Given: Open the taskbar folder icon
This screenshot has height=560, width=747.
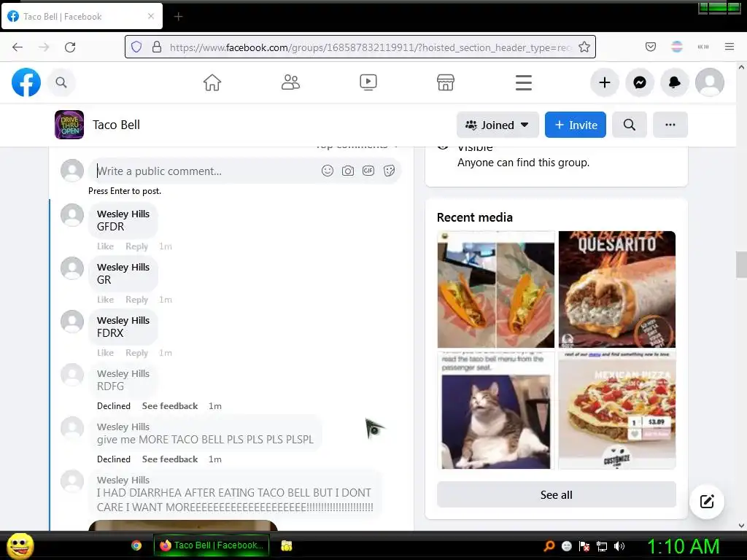Looking at the screenshot, I should [286, 545].
